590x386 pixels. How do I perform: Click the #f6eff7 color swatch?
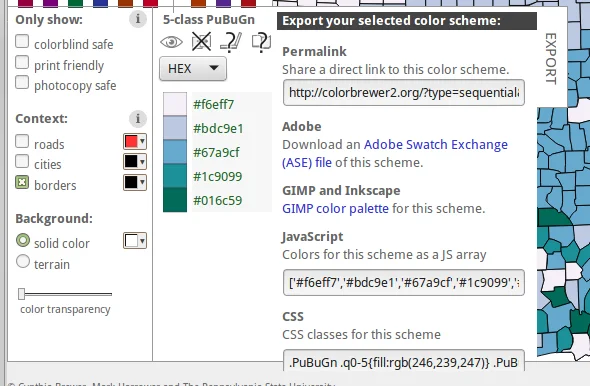tap(175, 104)
